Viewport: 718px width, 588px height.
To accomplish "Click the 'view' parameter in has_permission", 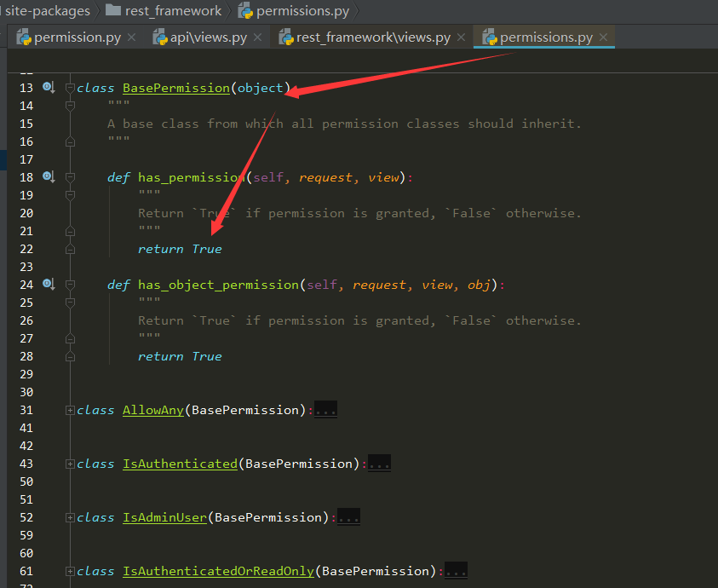I will coord(383,177).
